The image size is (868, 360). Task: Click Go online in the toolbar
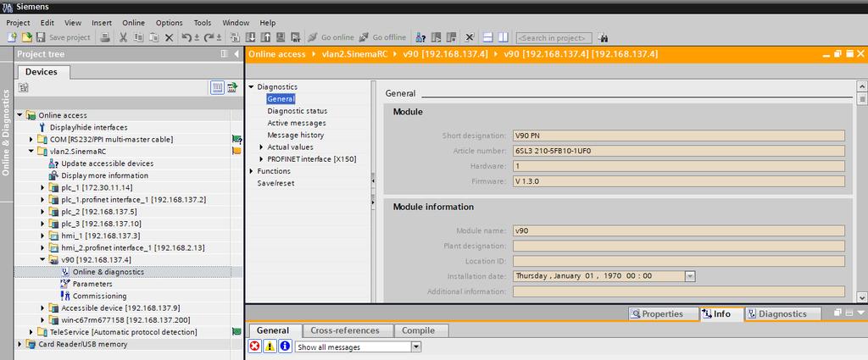tap(331, 37)
